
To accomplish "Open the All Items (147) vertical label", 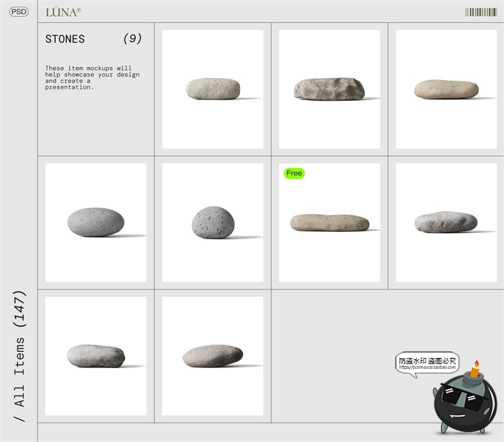I will coord(19,356).
